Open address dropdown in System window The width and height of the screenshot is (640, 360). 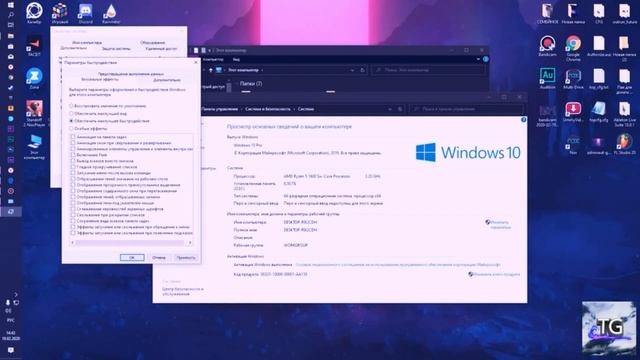pos(390,109)
